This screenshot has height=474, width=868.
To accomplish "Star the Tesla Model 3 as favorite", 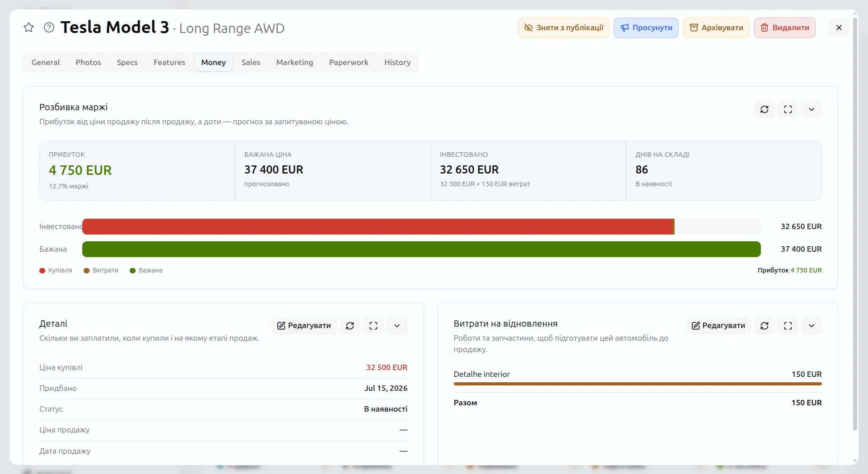I will click(x=29, y=28).
